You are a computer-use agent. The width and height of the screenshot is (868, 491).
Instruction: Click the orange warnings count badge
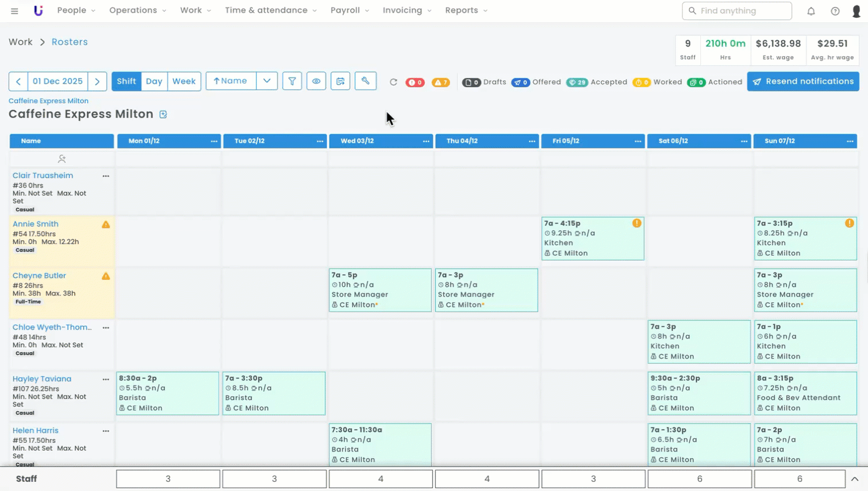click(440, 83)
